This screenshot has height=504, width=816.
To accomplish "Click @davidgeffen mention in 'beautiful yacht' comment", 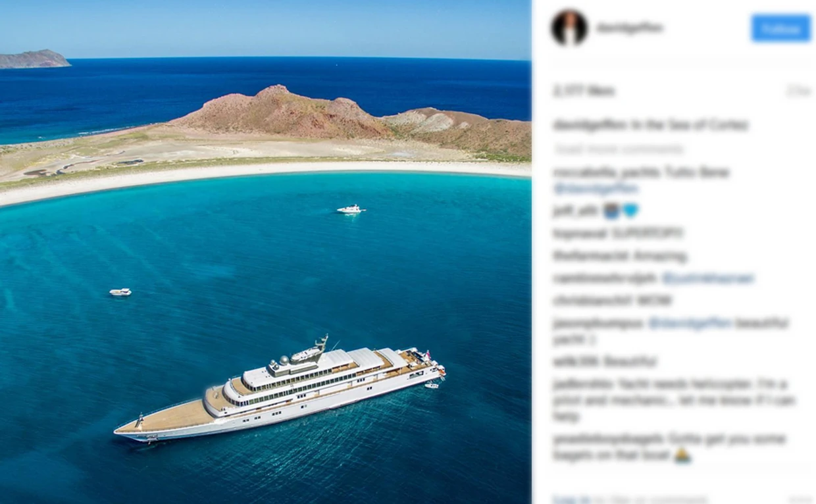I will click(x=690, y=323).
